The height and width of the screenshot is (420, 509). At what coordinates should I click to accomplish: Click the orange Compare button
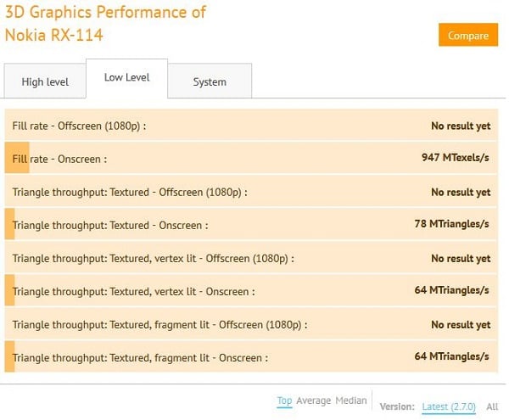(468, 35)
